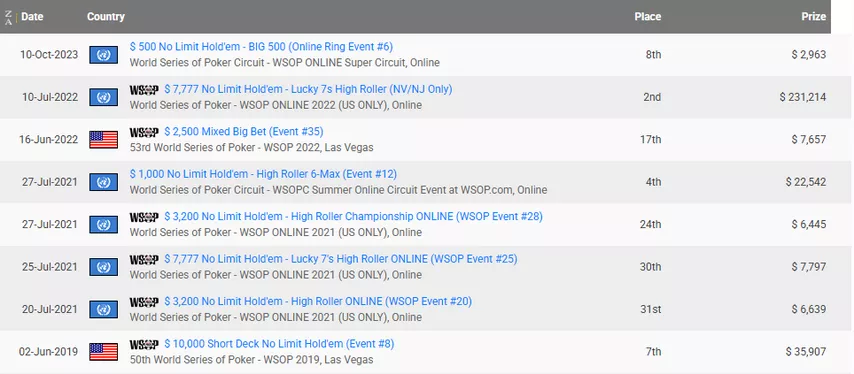The image size is (854, 374).
Task: Click the UN flag in the 10-Jul-2022 row
Action: tap(103, 97)
